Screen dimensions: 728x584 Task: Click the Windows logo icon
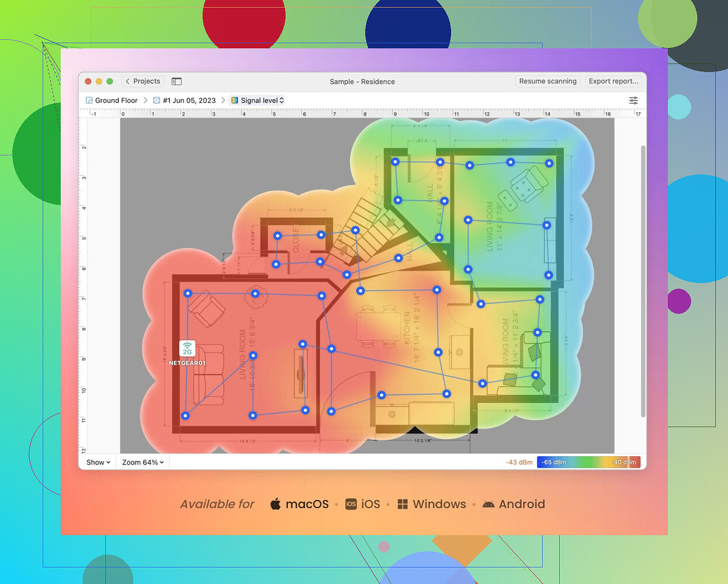pyautogui.click(x=403, y=503)
